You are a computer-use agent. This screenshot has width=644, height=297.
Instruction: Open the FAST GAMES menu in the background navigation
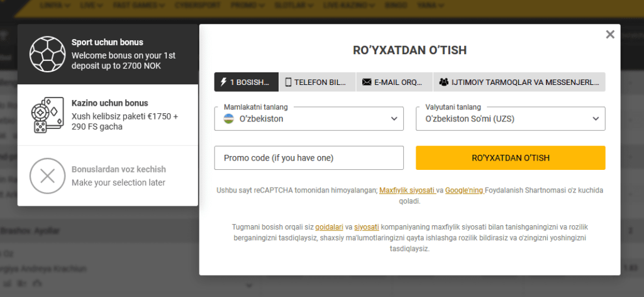tap(138, 5)
